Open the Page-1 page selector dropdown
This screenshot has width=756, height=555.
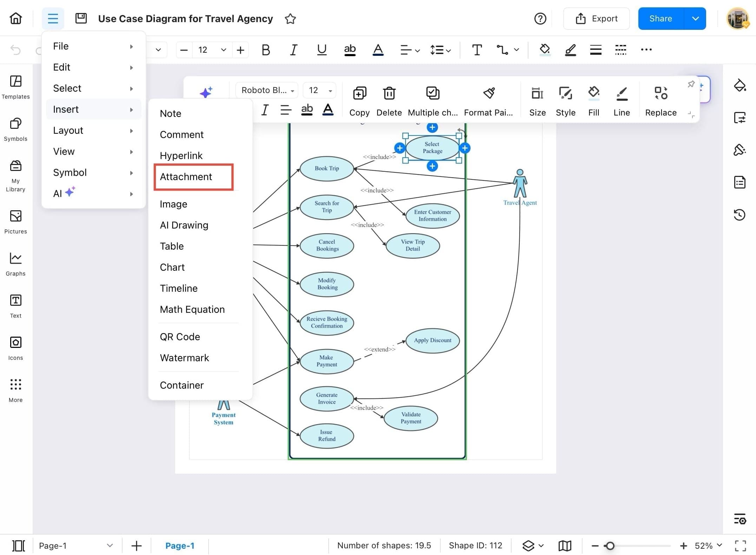tap(110, 546)
